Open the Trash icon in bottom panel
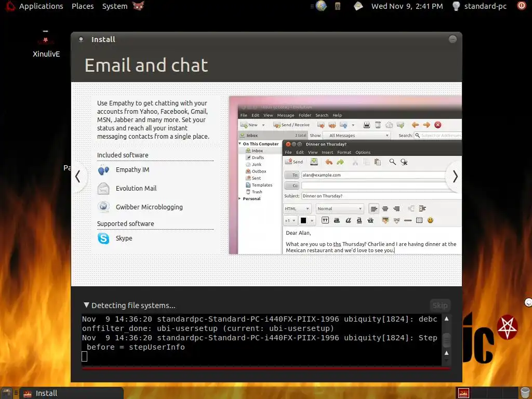This screenshot has width=532, height=399. coord(525,393)
